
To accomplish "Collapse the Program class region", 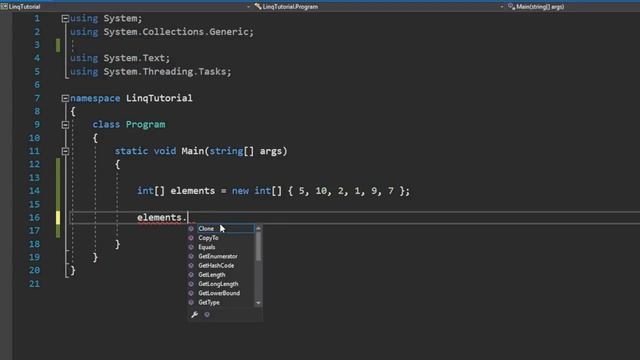I will pos(65,125).
